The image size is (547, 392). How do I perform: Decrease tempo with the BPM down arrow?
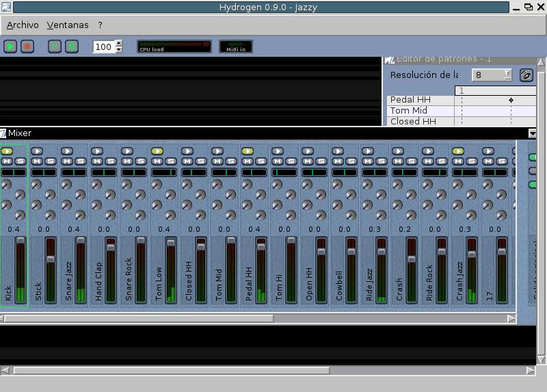(119, 49)
